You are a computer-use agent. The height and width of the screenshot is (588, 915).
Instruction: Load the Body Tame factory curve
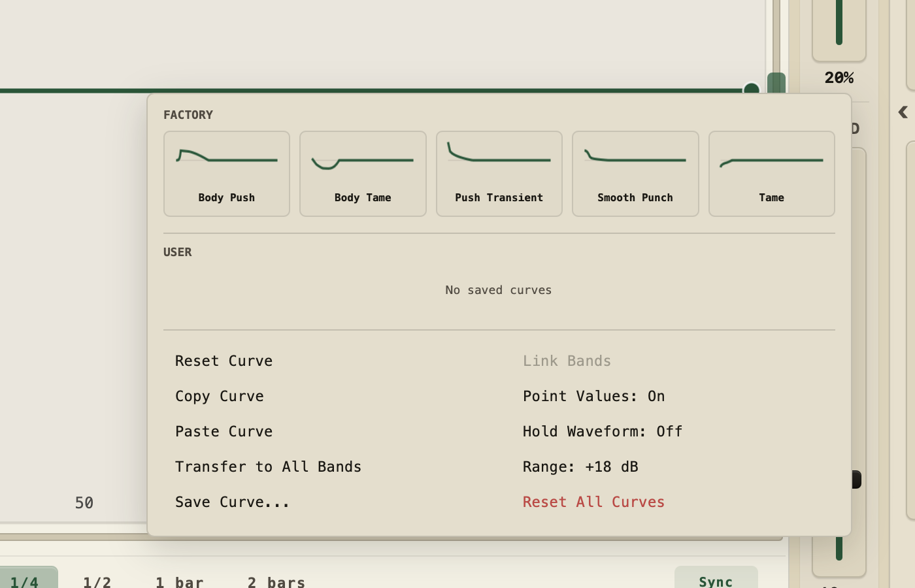363,174
